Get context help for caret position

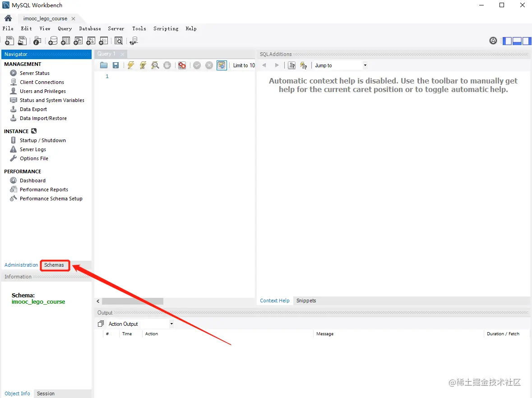tap(292, 65)
